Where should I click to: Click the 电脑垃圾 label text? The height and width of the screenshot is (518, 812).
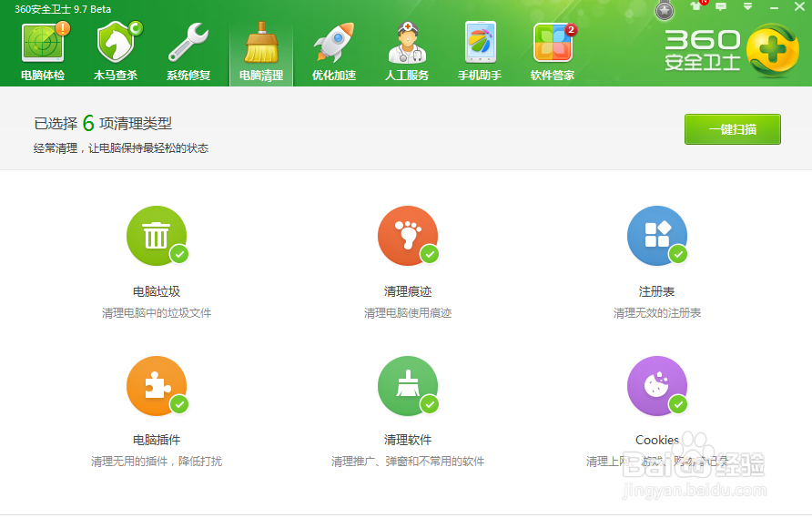coord(157,291)
